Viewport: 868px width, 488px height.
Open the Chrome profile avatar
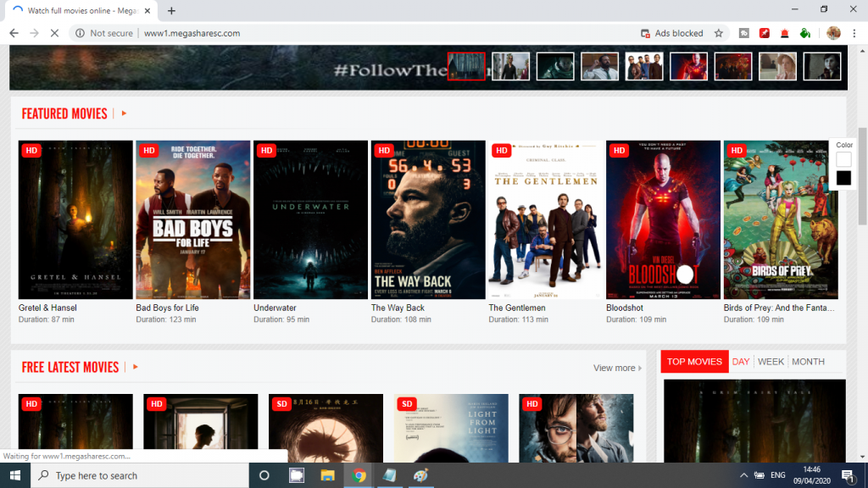click(833, 33)
